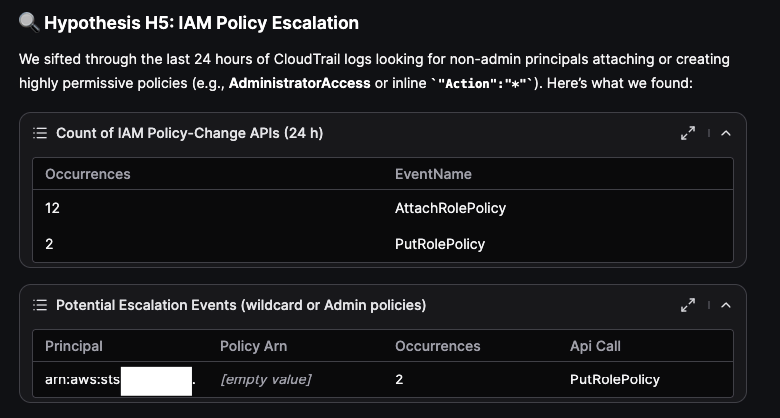This screenshot has height=418, width=780.
Task: Collapse the Count of IAM Policy-Change APIs panel
Action: (x=726, y=133)
